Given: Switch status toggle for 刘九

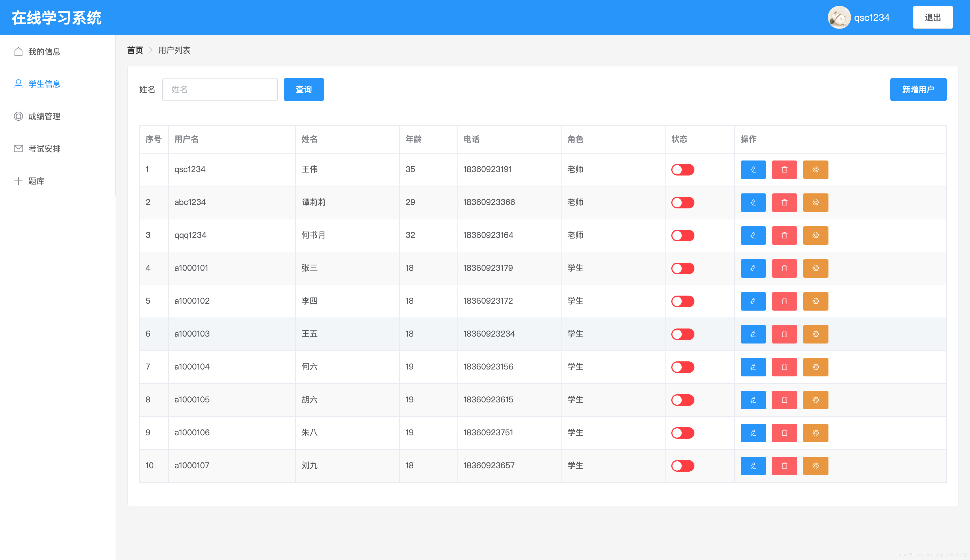Looking at the screenshot, I should click(x=683, y=466).
